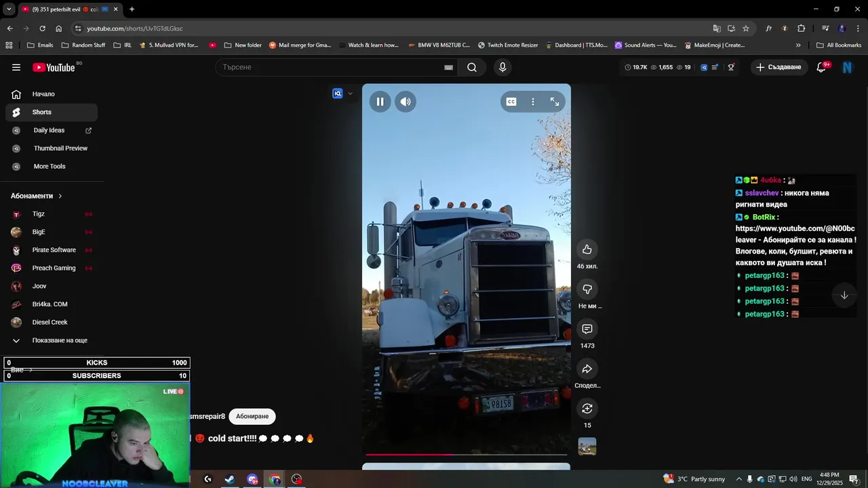This screenshot has height=488, width=868.
Task: Show hidden system tray icons
Action: coord(739,479)
